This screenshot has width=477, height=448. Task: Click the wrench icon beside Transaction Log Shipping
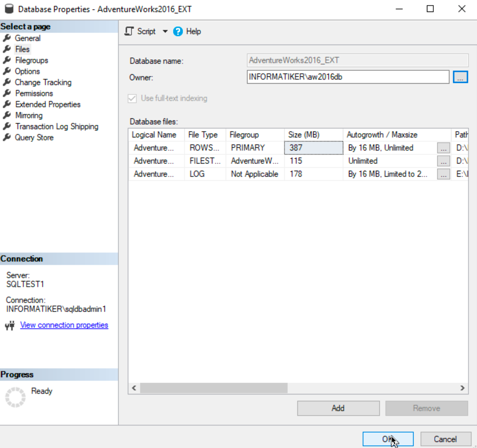point(7,126)
